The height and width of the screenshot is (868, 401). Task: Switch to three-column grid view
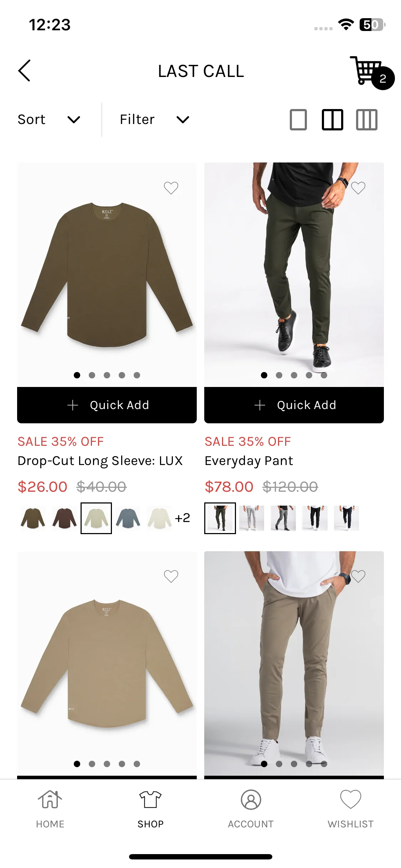[367, 119]
